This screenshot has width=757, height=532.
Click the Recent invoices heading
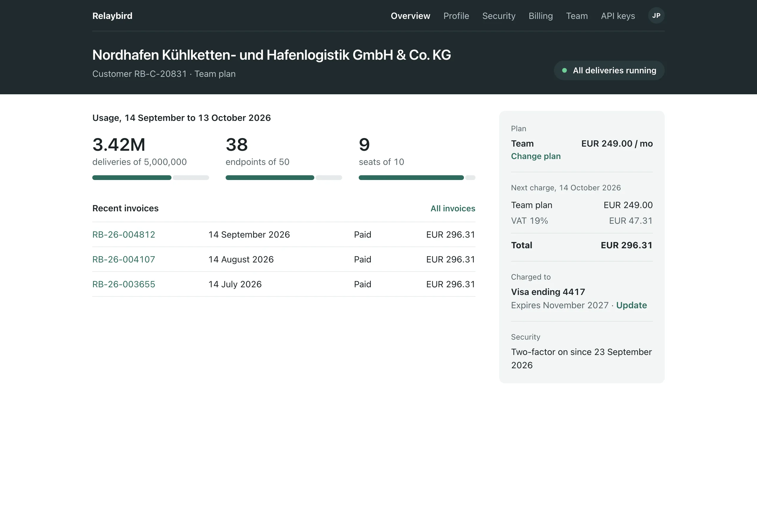tap(125, 208)
